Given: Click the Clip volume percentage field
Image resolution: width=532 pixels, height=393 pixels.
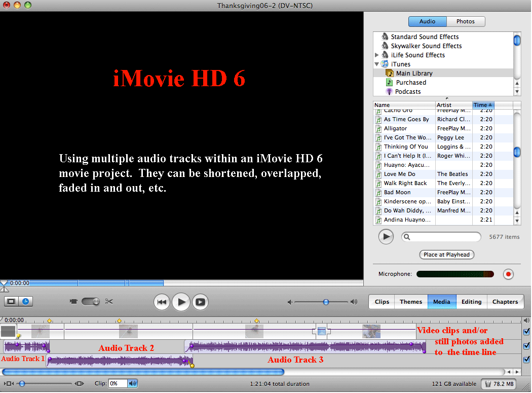Looking at the screenshot, I should click(x=118, y=383).
